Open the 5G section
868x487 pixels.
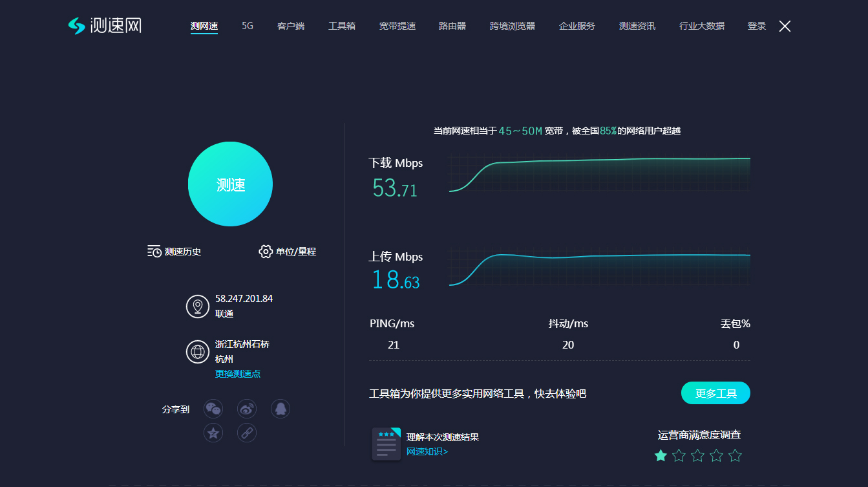[x=246, y=27]
